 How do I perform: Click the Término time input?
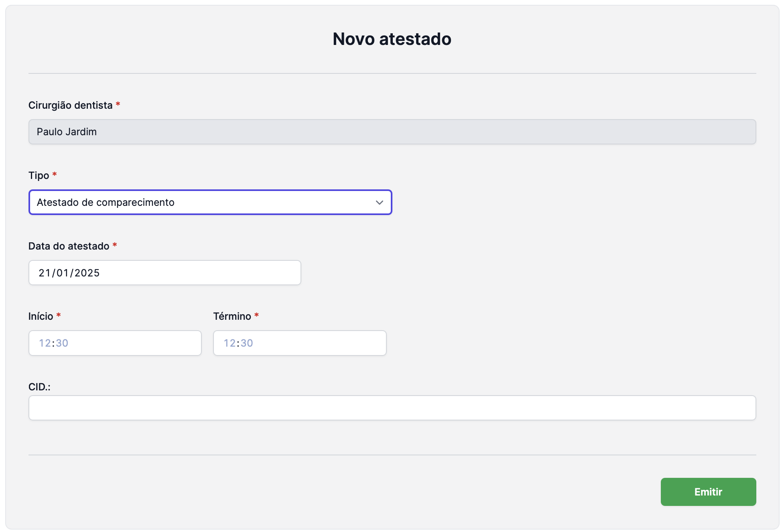click(x=300, y=343)
